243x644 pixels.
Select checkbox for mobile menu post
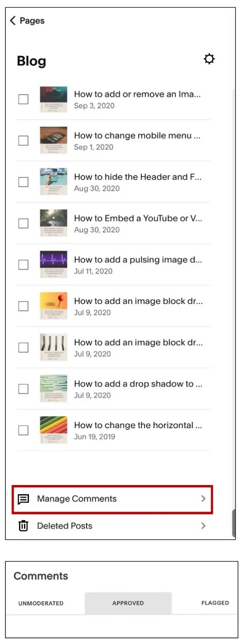coord(23,141)
